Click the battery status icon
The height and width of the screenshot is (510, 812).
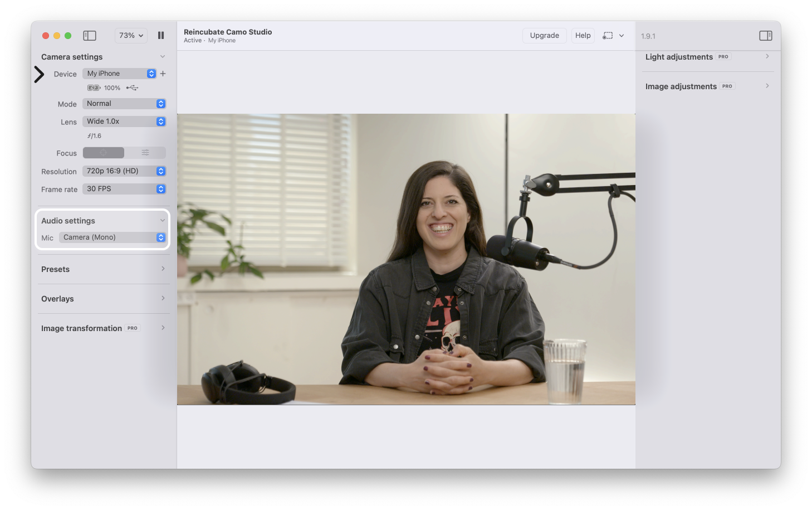94,88
